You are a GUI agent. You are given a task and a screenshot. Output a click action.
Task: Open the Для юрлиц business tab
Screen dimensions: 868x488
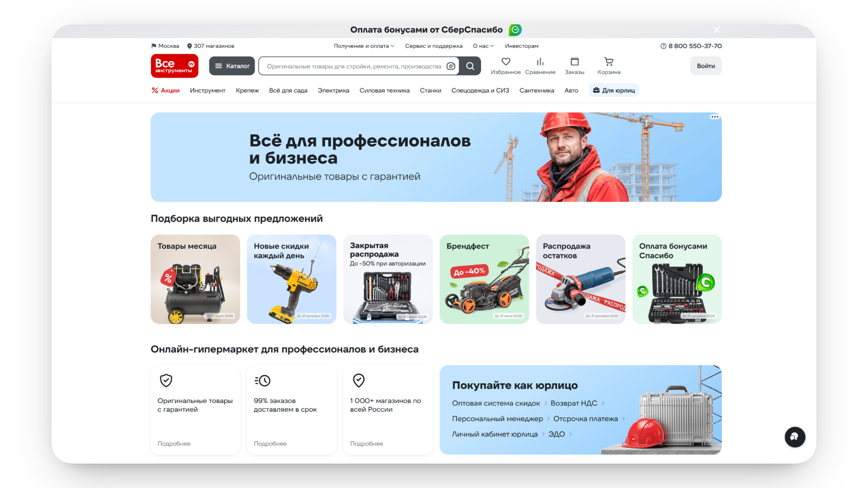click(614, 90)
